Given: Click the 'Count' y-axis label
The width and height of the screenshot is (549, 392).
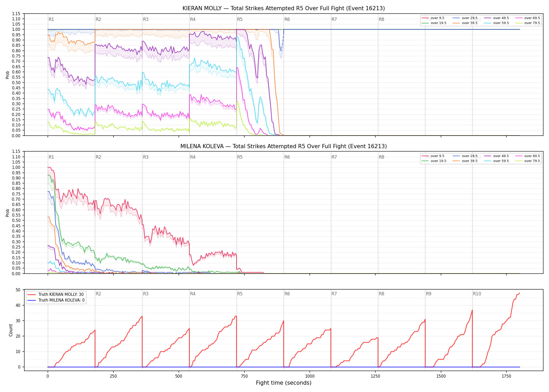Looking at the screenshot, I should [x=11, y=330].
